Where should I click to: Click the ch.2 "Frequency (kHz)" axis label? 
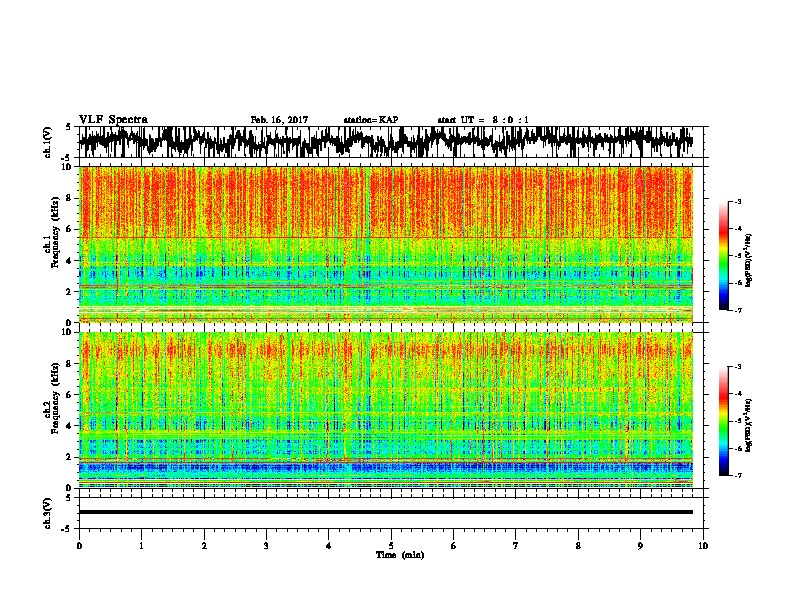(55, 398)
